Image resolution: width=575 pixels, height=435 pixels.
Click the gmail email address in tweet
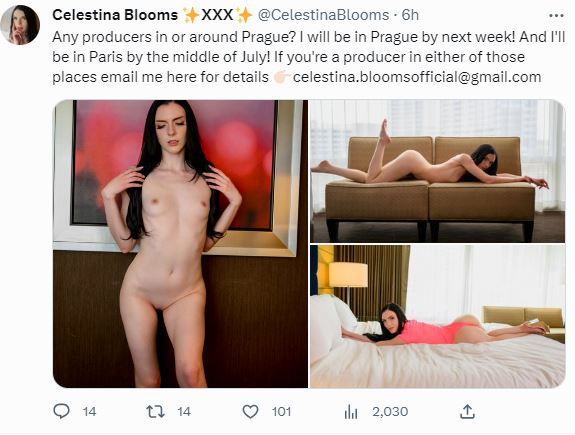[417, 77]
